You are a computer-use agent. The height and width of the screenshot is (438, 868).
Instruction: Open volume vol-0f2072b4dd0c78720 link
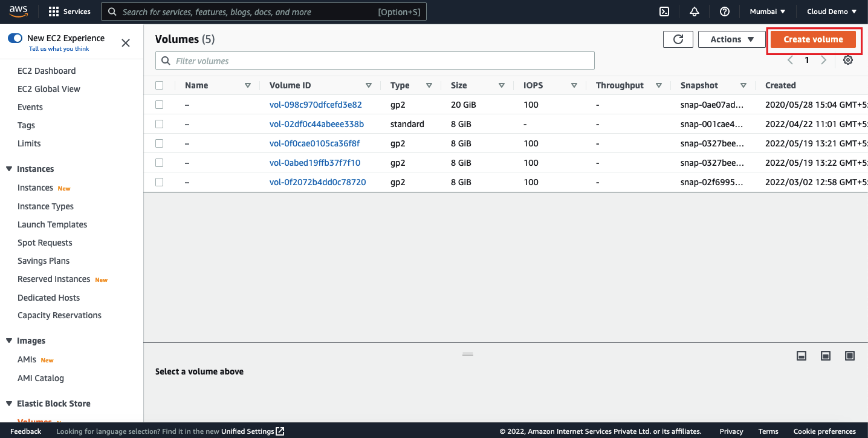point(318,182)
